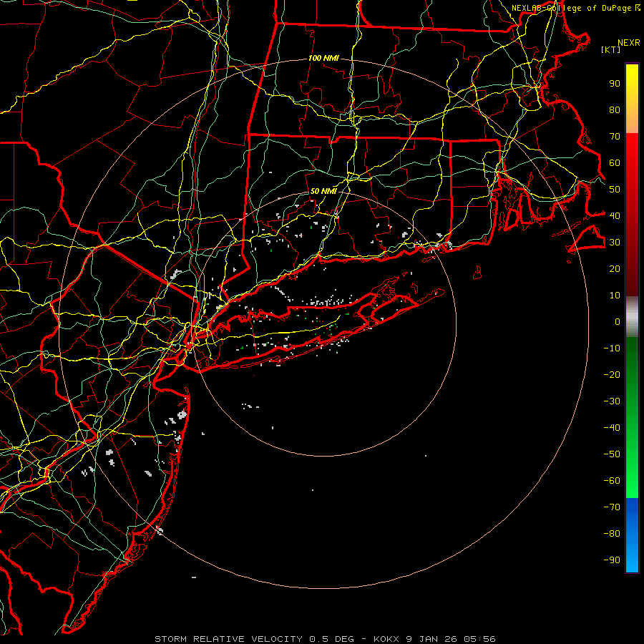The height and width of the screenshot is (644, 644).
Task: Click the Storm Relative Velocity caption at bottom
Action: click(x=325, y=639)
